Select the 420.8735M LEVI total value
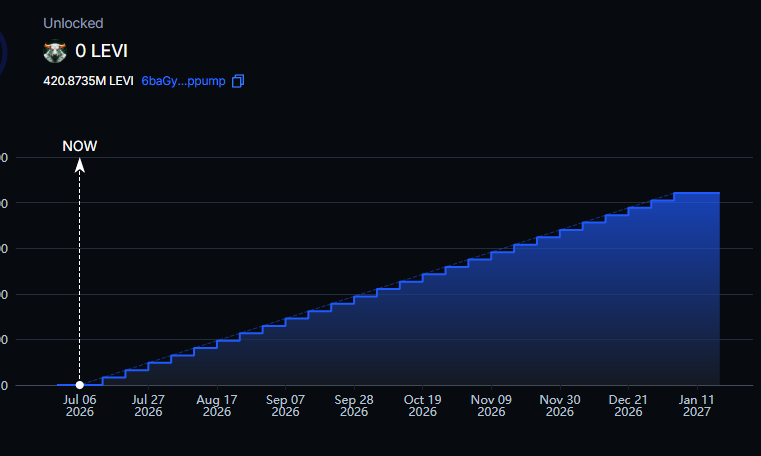The image size is (761, 456). tap(88, 81)
